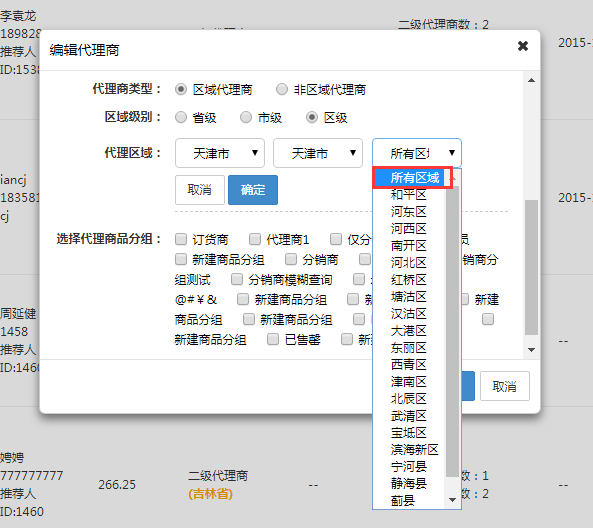This screenshot has width=593, height=528.
Task: Click 取消 next to the 确定 button
Action: pyautogui.click(x=200, y=190)
